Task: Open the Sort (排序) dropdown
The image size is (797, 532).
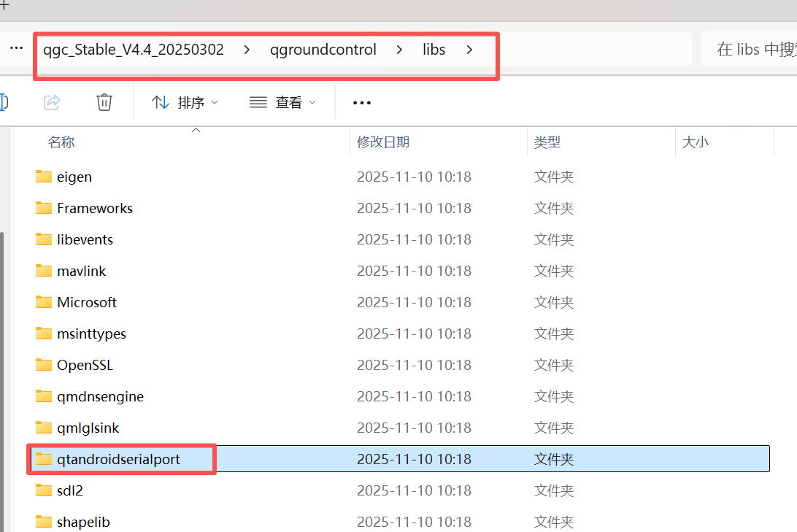Action: 185,103
